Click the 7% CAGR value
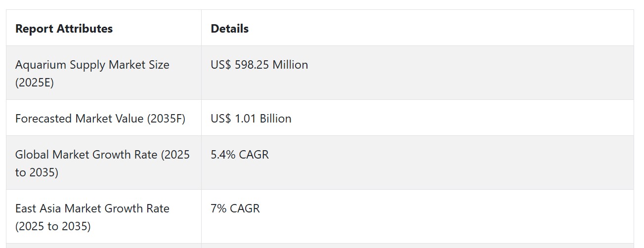The width and height of the screenshot is (644, 248). (235, 208)
